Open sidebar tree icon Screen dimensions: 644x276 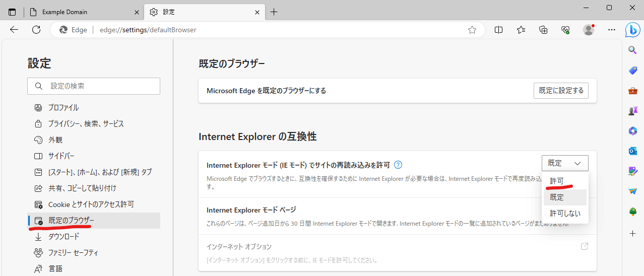coord(633,212)
